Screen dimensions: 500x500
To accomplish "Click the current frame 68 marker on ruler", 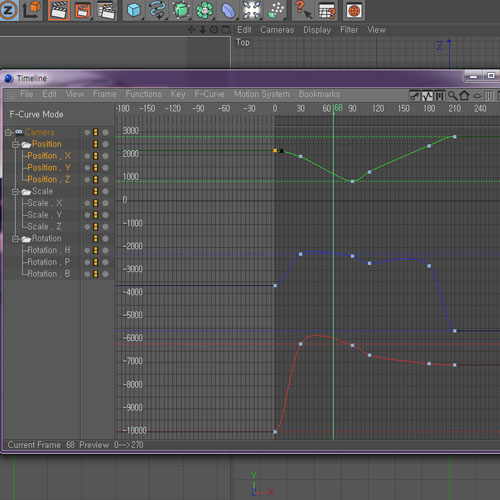I will pos(338,108).
